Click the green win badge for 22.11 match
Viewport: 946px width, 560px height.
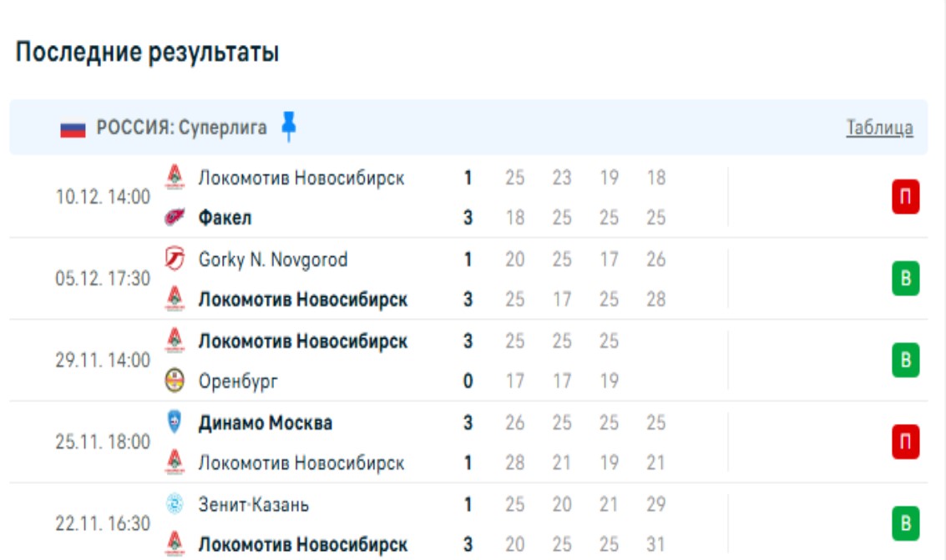click(x=905, y=524)
